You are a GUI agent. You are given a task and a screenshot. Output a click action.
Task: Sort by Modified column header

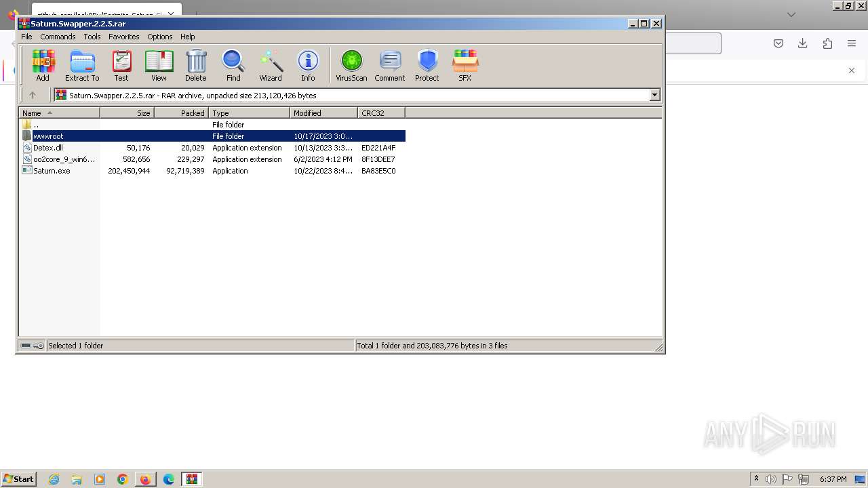[324, 113]
